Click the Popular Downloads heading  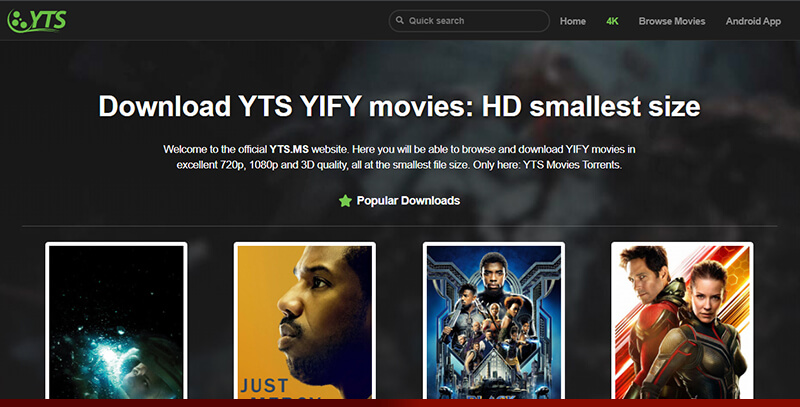point(408,200)
